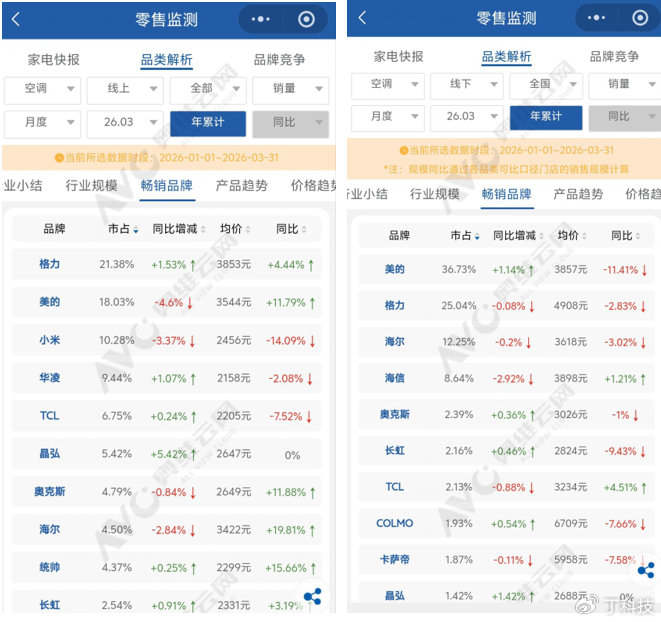Click 36.73% market share value
This screenshot has width=661, height=622.
459,269
